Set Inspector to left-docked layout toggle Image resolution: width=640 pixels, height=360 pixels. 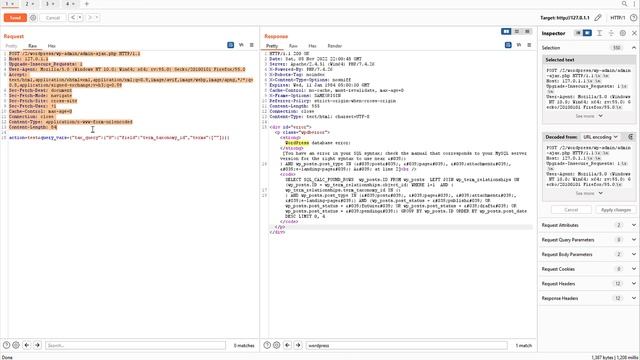578,33
